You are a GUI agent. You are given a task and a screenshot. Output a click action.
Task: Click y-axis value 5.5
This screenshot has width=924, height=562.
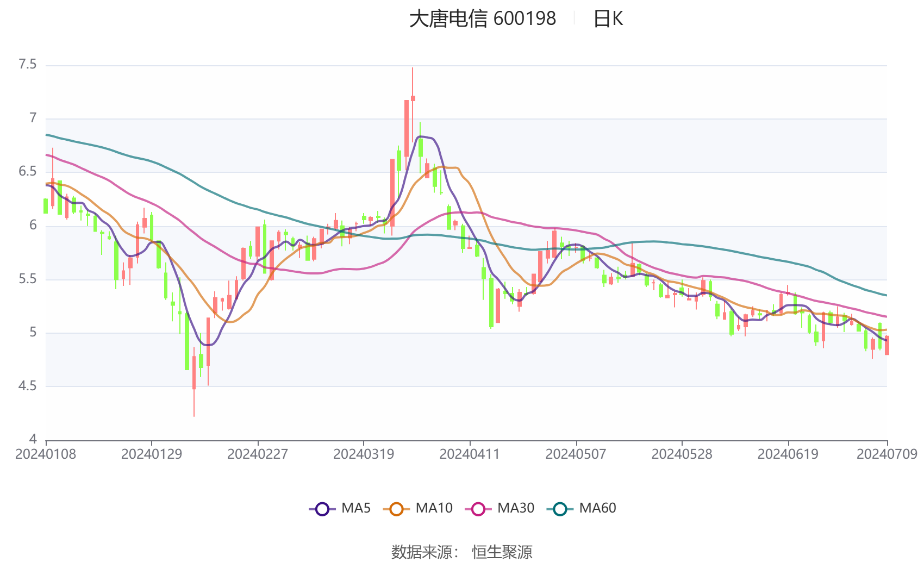[28, 279]
